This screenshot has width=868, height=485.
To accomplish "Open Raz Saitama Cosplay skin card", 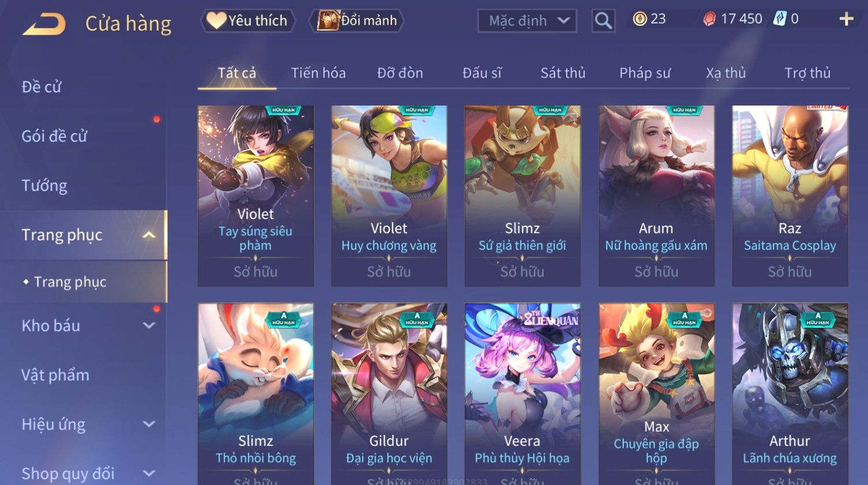I will 790,195.
